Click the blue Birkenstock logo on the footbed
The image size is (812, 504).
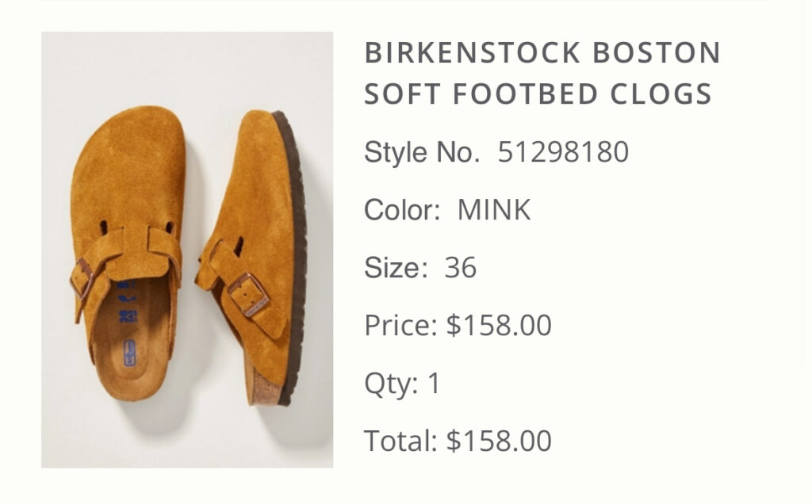pos(128,349)
